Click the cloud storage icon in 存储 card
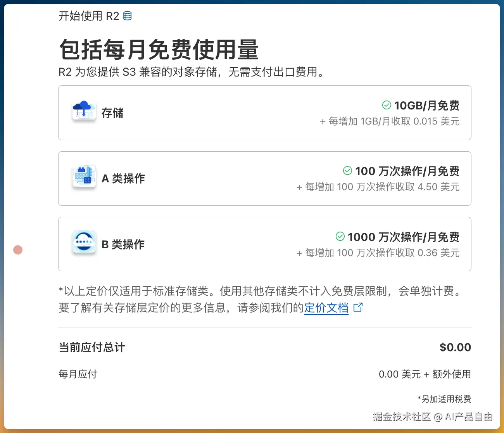 [x=84, y=111]
